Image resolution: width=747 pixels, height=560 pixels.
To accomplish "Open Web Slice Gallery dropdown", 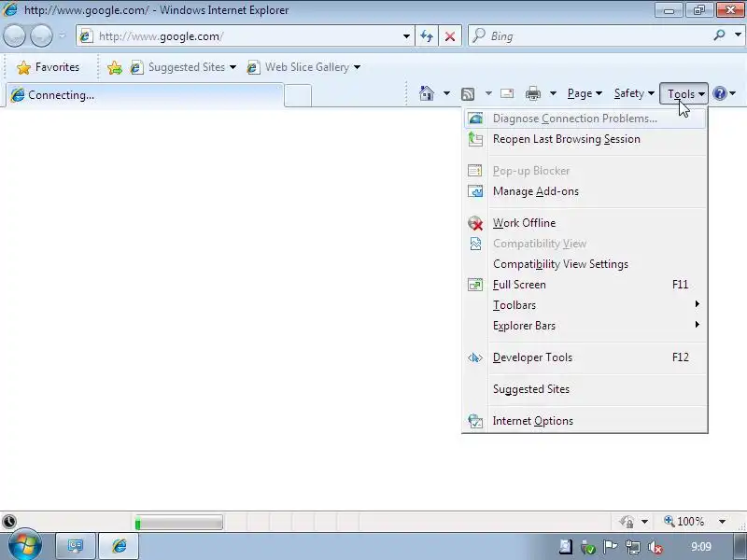I will pos(303,67).
